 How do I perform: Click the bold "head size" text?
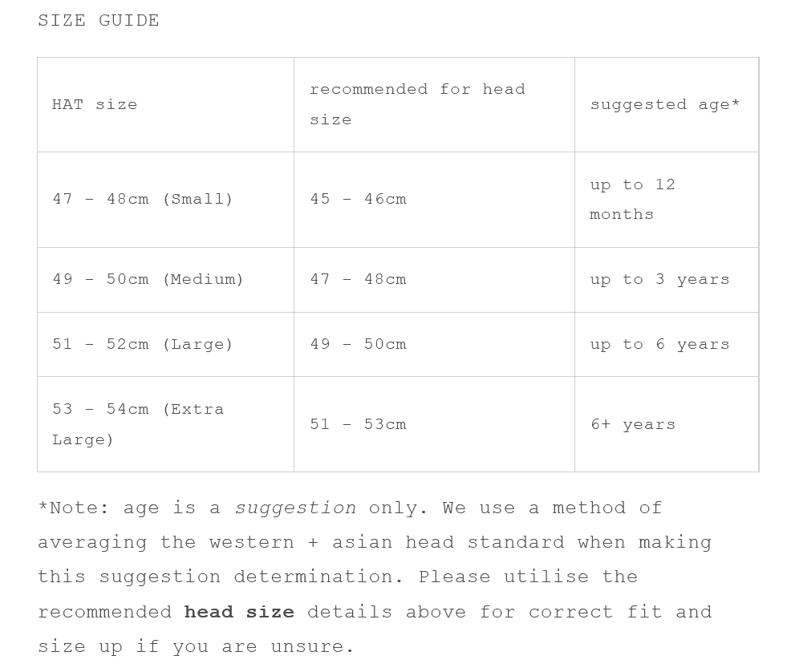coord(239,612)
